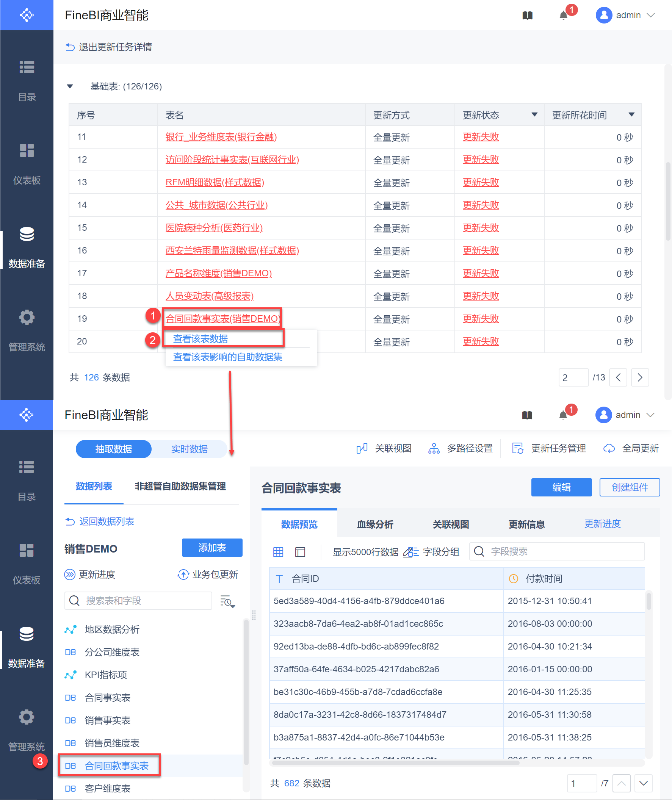672x800 pixels.
Task: Open 管理系统 in the data-list screen sidebar
Action: click(27, 731)
